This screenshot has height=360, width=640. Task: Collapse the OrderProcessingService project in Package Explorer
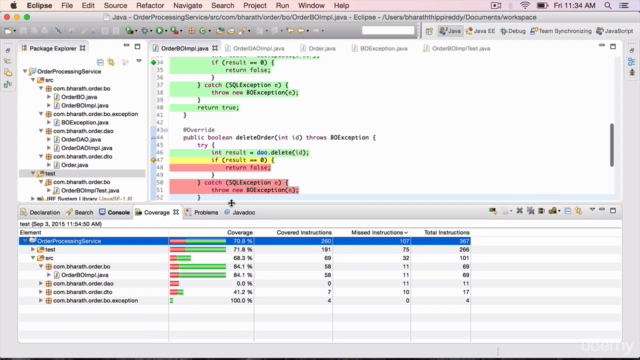pos(25,71)
